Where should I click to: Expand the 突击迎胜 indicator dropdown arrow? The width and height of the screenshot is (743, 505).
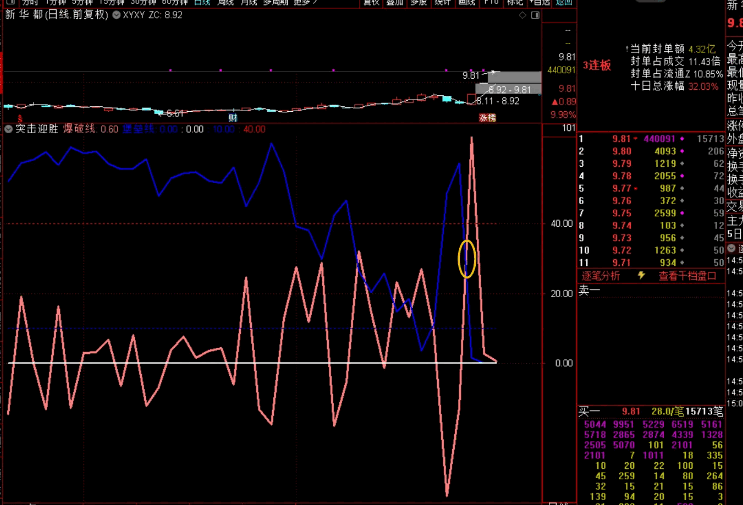point(8,129)
